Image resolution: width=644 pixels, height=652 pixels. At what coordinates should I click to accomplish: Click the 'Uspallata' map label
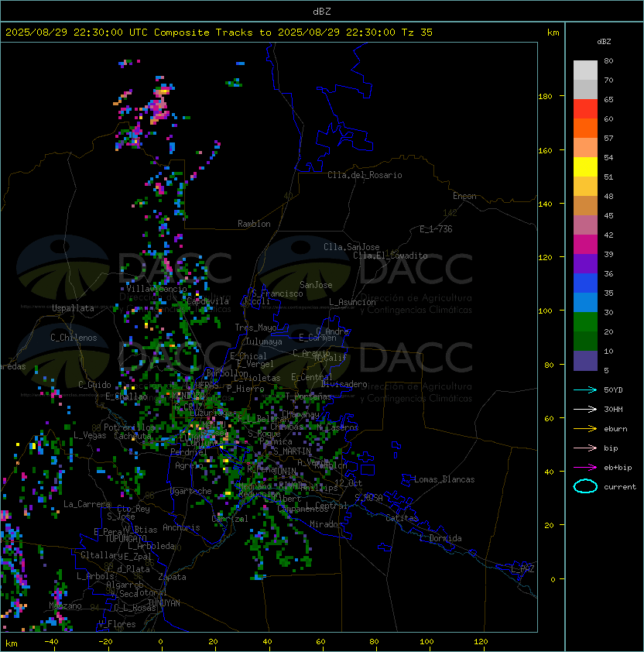73,308
